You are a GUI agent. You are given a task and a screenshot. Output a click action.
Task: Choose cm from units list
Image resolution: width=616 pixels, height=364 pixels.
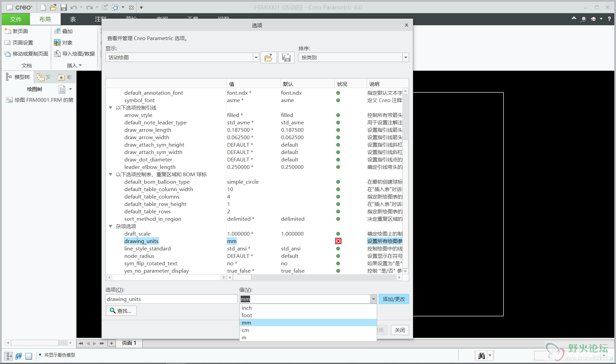308,330
